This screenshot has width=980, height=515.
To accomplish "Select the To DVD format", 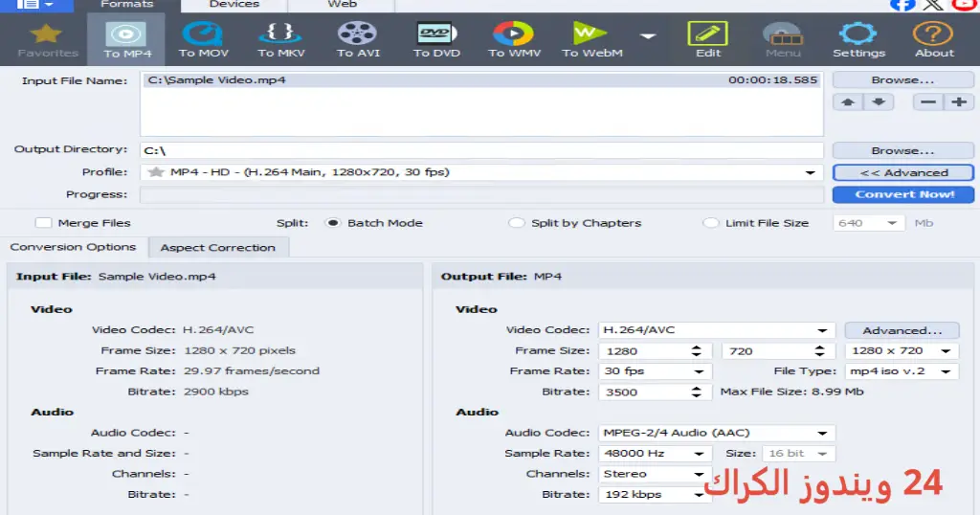I will (x=436, y=39).
